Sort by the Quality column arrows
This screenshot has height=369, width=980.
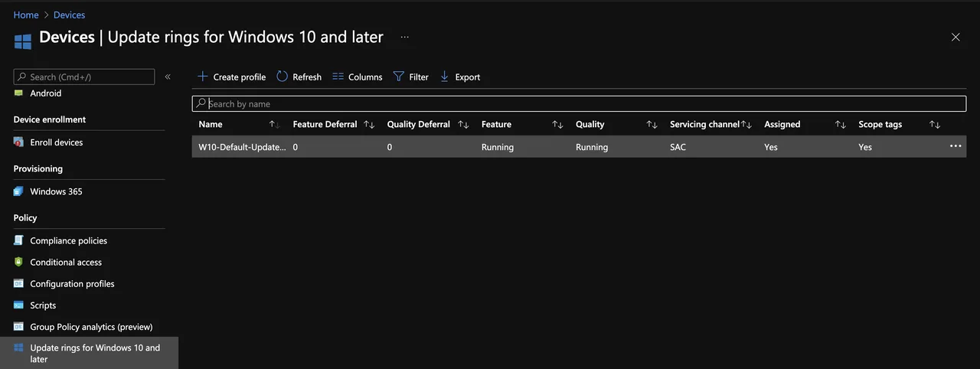click(652, 124)
